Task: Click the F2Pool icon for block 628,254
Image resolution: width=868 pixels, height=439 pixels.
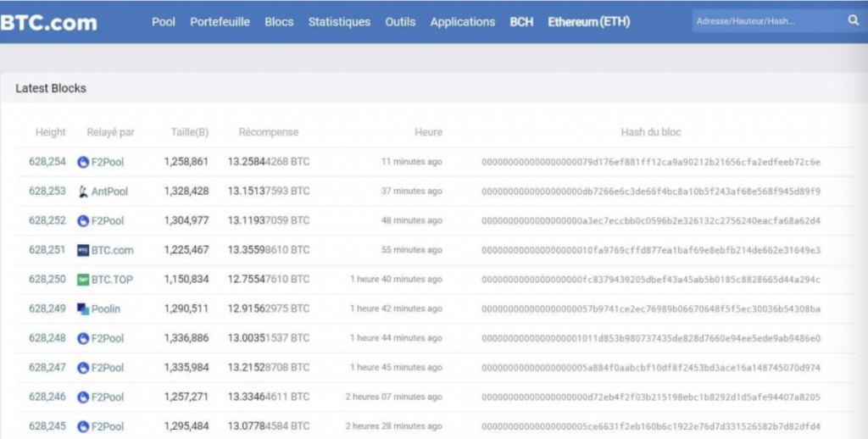Action: point(83,162)
